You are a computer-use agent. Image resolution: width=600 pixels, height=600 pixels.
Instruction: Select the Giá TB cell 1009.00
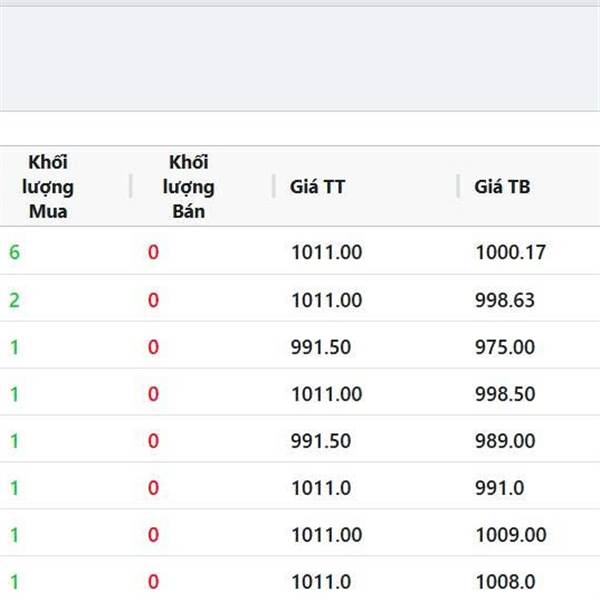pos(510,535)
